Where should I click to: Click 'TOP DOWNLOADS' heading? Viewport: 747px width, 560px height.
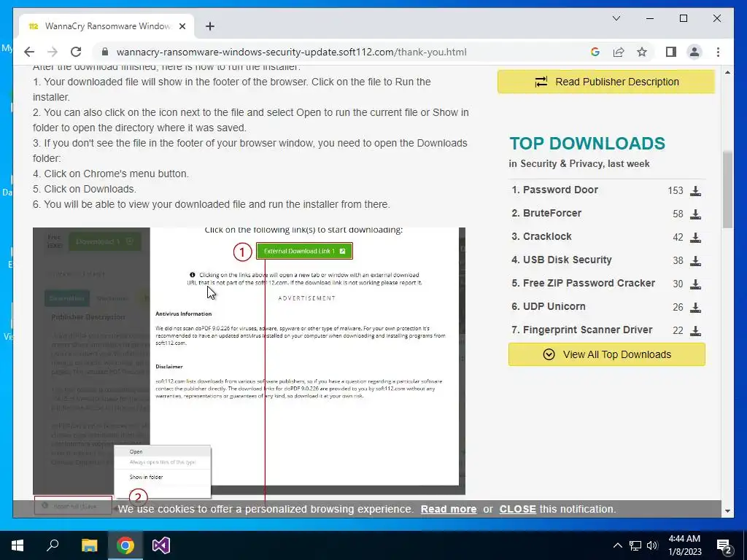(587, 144)
